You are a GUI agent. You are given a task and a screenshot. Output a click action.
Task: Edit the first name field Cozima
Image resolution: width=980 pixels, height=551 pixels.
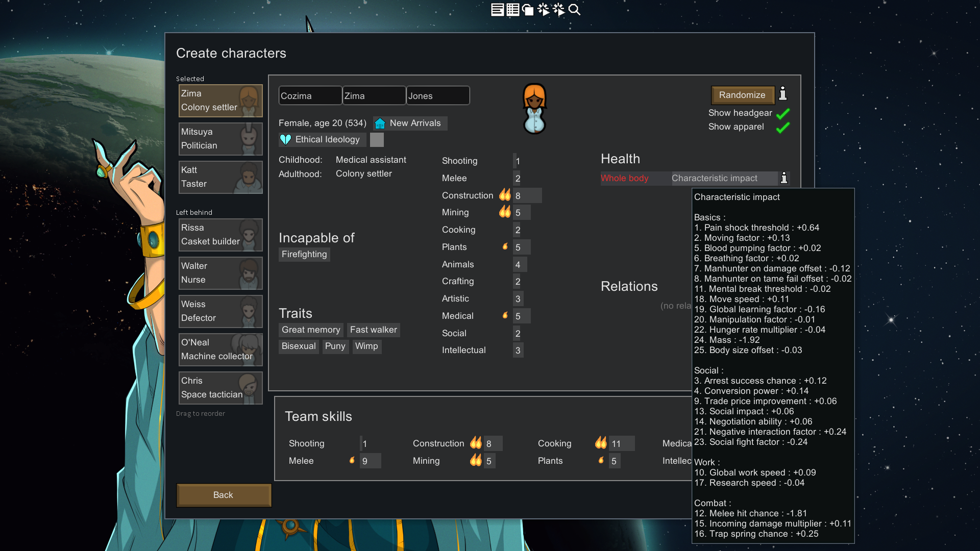[x=310, y=95]
